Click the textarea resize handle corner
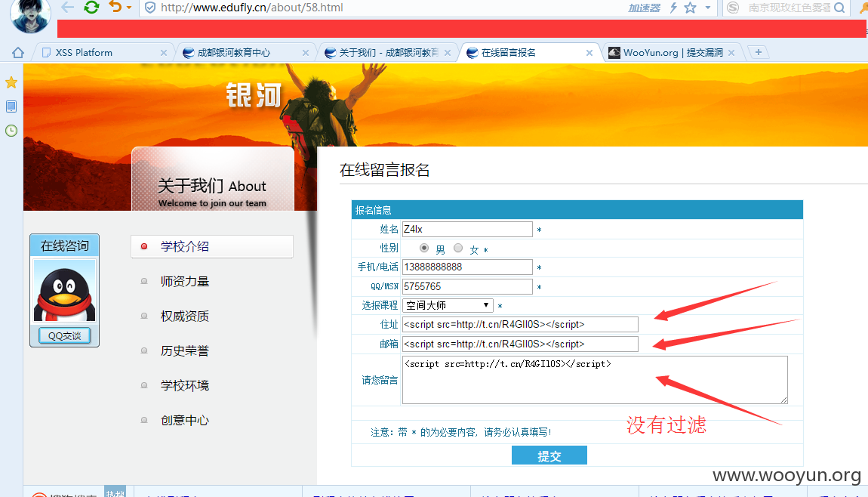The height and width of the screenshot is (497, 868). coord(784,400)
